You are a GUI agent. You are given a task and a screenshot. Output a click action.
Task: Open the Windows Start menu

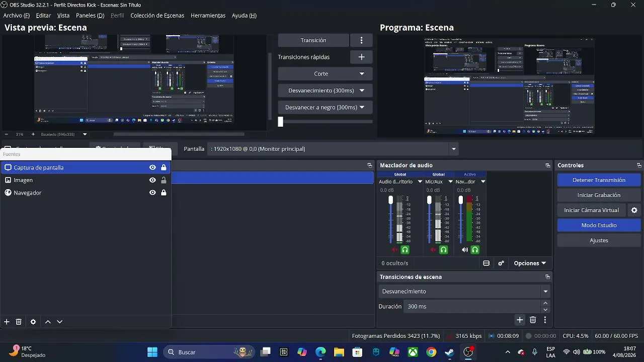pos(152,352)
